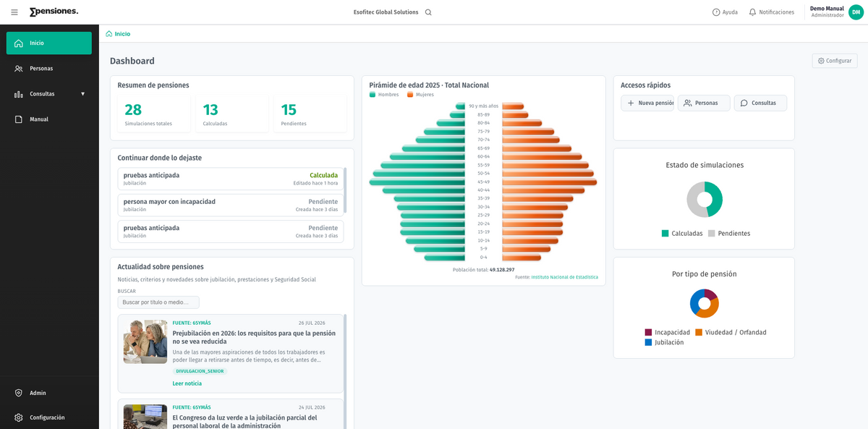
Task: Open Admin section in sidebar
Action: tap(49, 393)
